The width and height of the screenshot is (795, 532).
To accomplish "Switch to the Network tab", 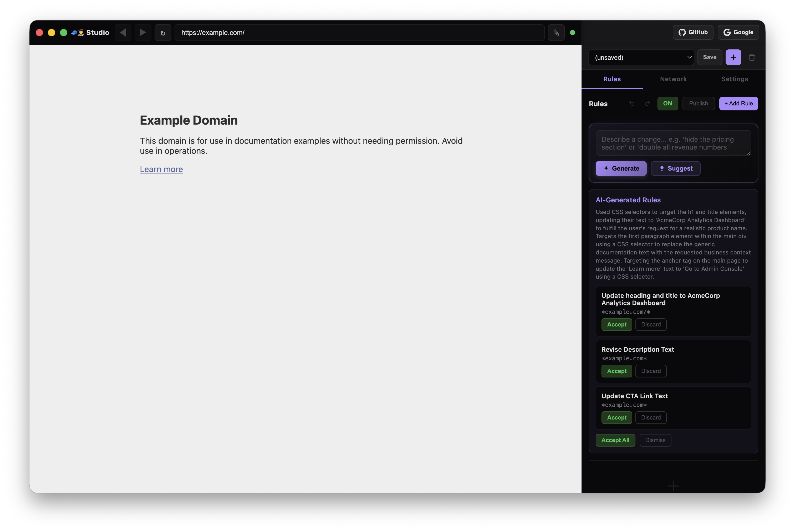I will coord(673,79).
